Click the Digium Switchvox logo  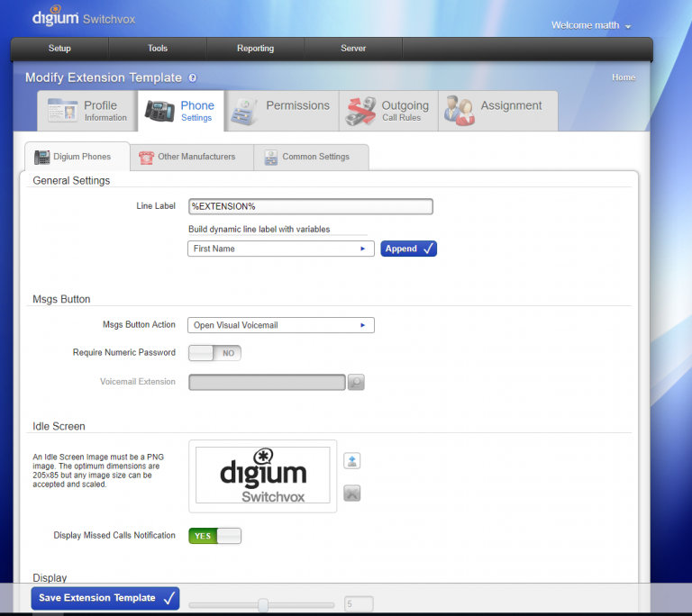pyautogui.click(x=84, y=17)
